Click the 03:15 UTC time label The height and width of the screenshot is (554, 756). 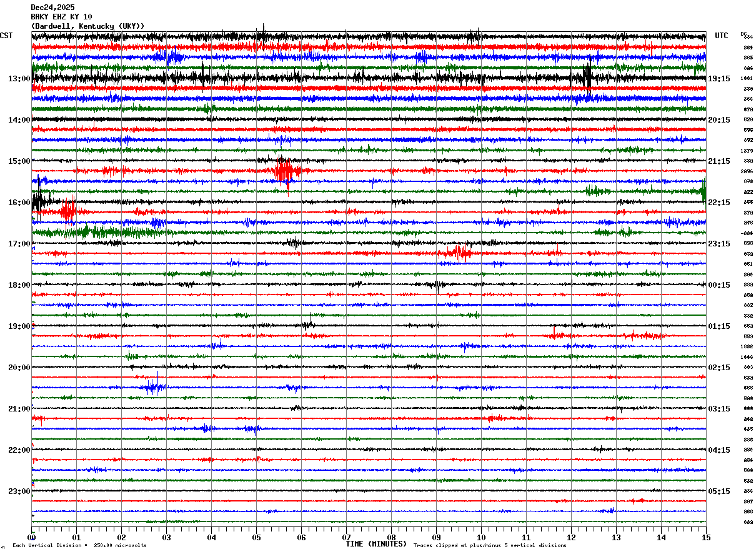point(719,409)
